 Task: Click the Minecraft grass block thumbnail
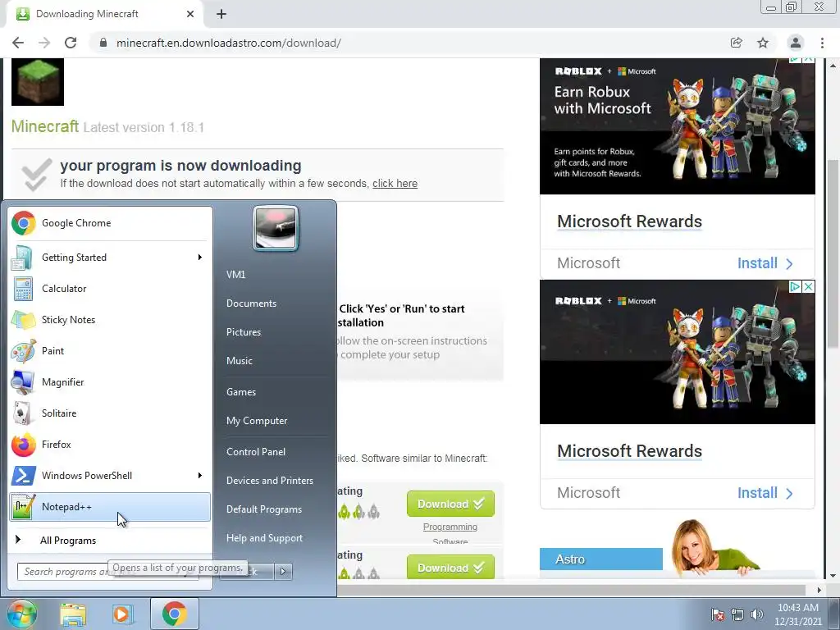pyautogui.click(x=38, y=82)
